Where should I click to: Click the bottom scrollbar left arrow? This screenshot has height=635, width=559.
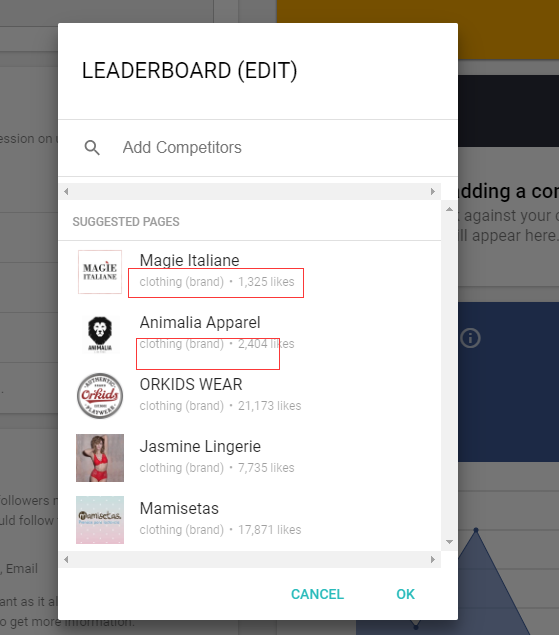(x=66, y=560)
